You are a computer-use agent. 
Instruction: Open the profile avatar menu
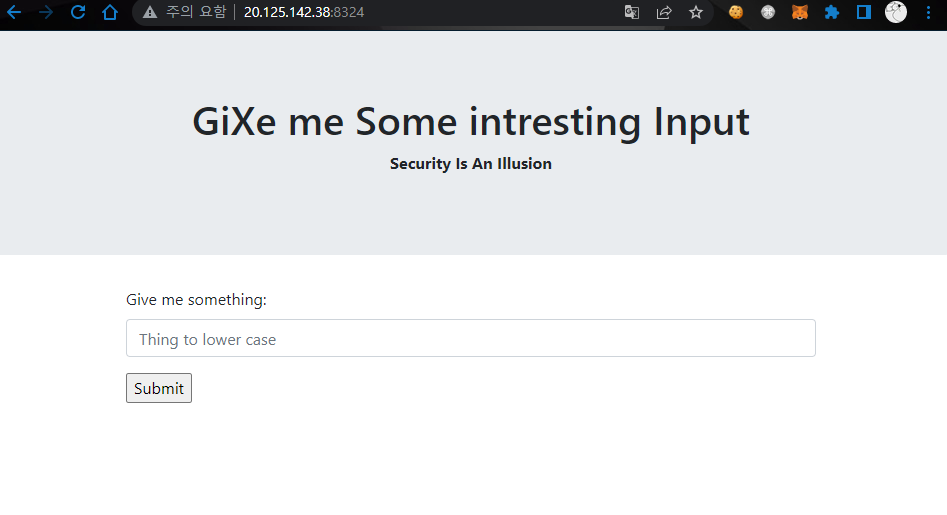(896, 12)
